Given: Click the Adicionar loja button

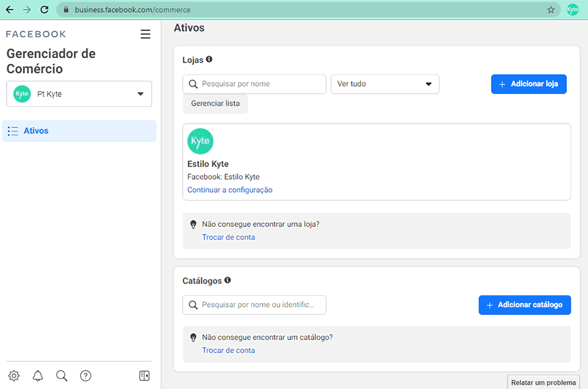Looking at the screenshot, I should [529, 84].
